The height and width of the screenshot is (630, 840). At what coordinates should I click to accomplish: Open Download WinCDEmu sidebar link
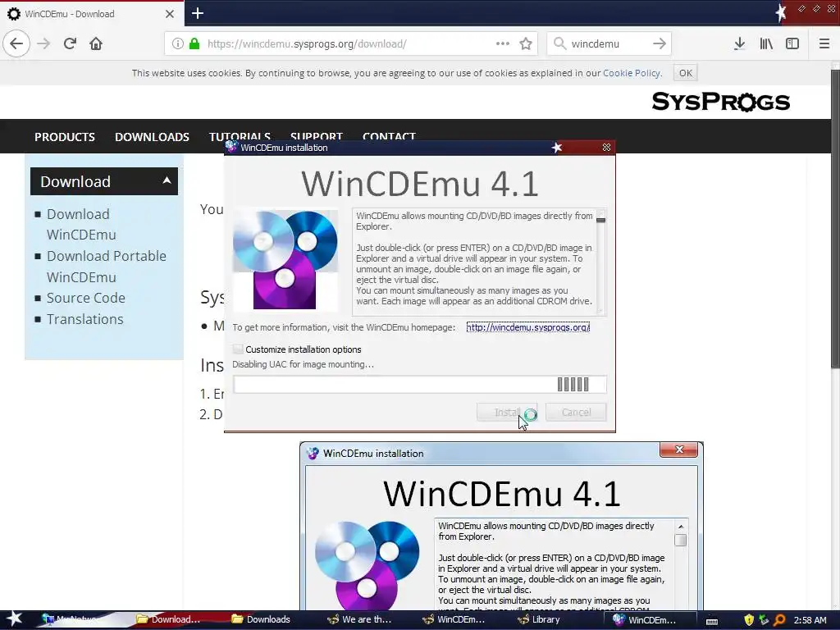[x=81, y=225]
